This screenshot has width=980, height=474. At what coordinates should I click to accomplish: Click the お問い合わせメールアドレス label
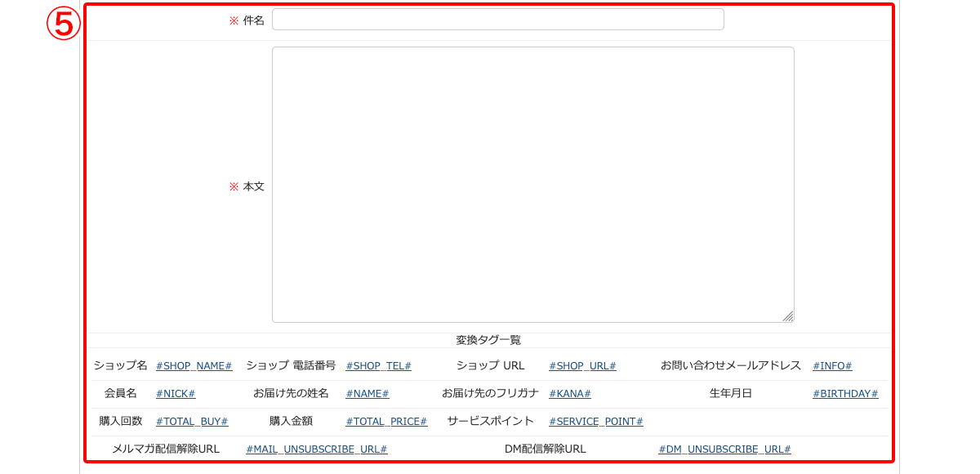[x=731, y=365]
